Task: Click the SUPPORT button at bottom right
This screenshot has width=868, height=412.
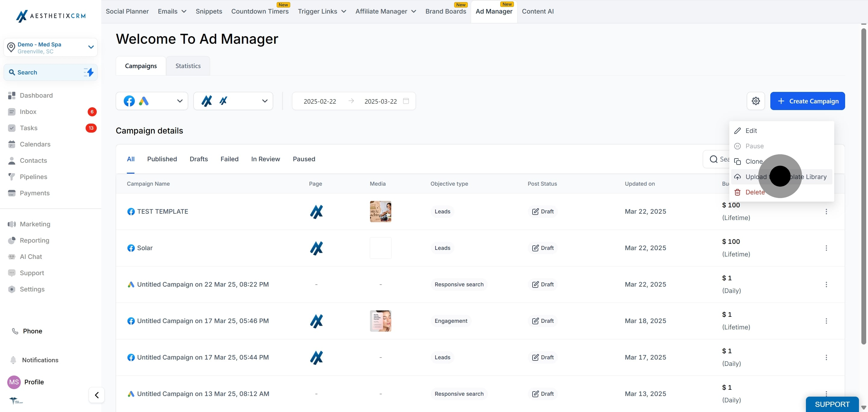Action: 832,404
